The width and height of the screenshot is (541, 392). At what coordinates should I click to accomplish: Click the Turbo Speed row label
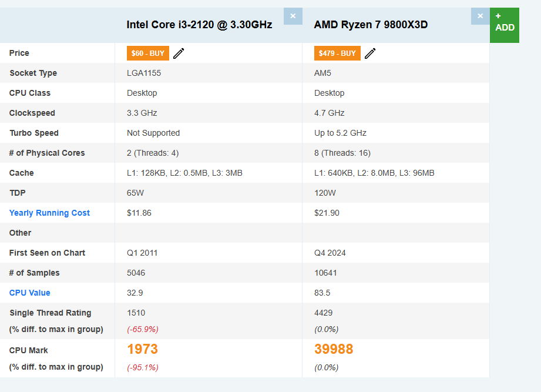click(x=34, y=133)
